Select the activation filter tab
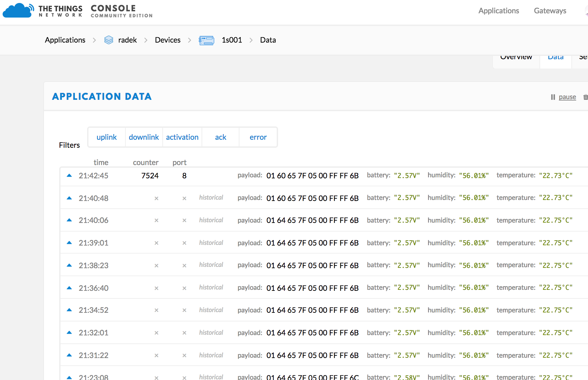The width and height of the screenshot is (588, 380). (182, 137)
